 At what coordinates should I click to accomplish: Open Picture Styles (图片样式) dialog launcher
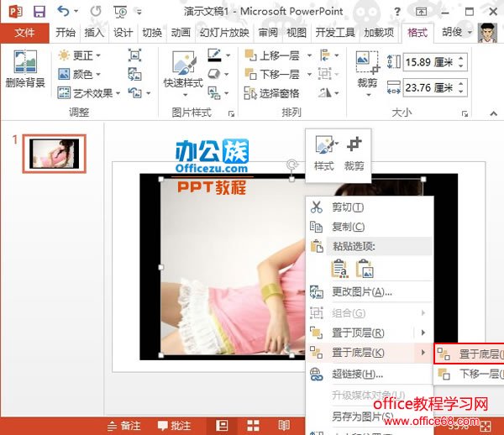point(231,113)
